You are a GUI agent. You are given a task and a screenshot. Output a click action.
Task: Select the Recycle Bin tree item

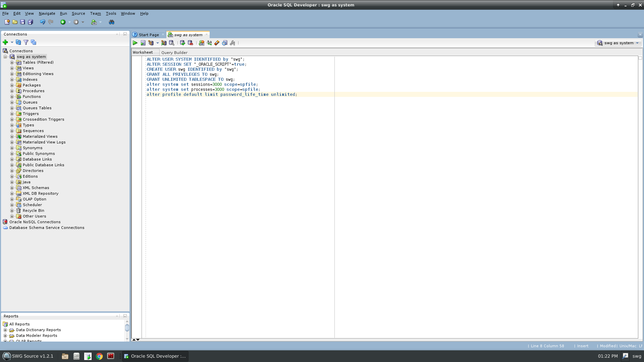[x=34, y=211]
